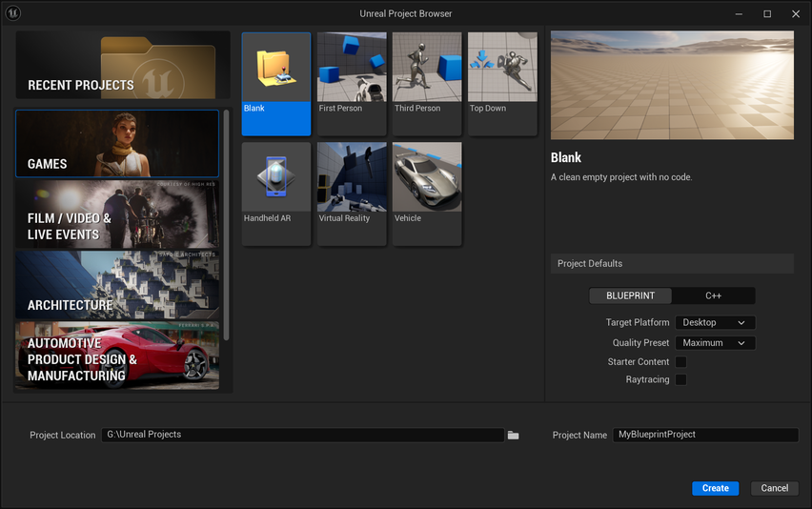The height and width of the screenshot is (509, 812).
Task: Enable the Raytracing checkbox
Action: (x=681, y=379)
